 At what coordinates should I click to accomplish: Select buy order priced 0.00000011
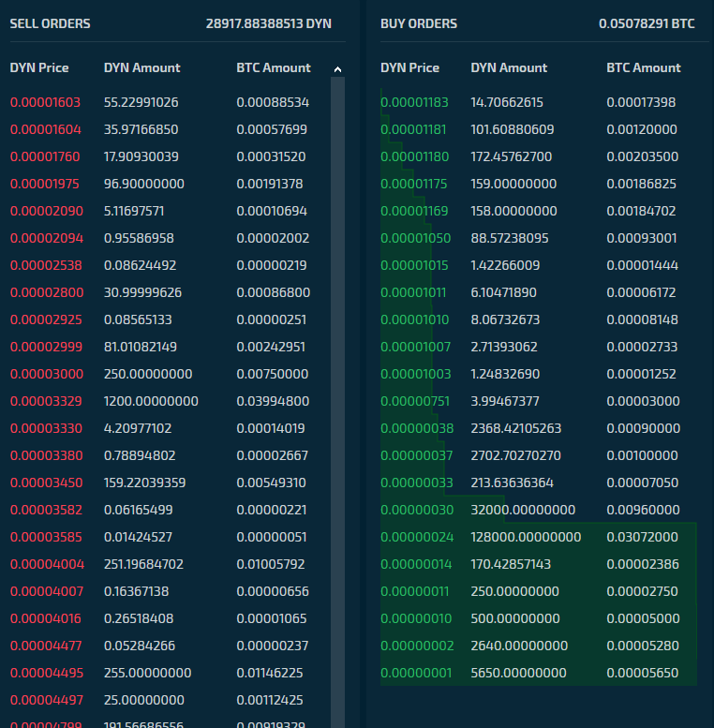pos(539,591)
